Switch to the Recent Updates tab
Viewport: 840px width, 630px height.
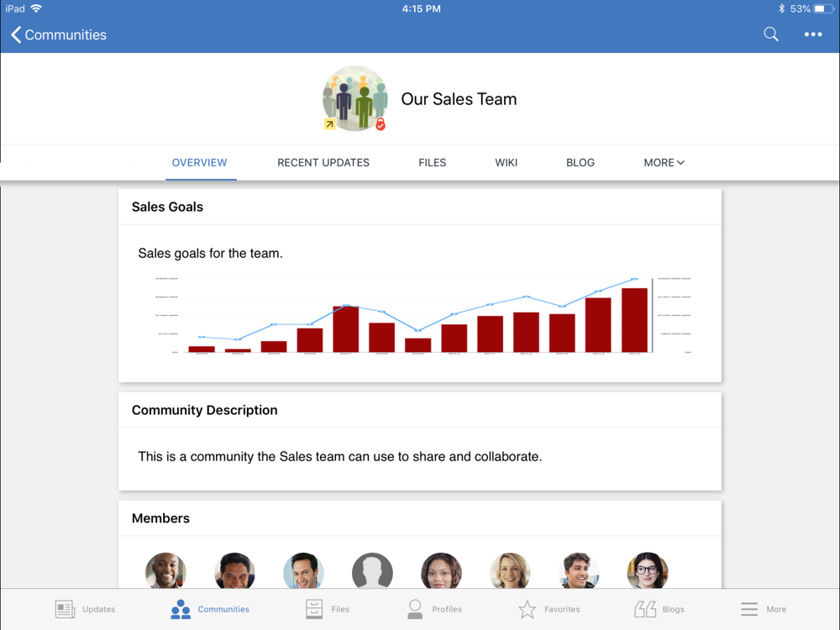click(x=323, y=162)
